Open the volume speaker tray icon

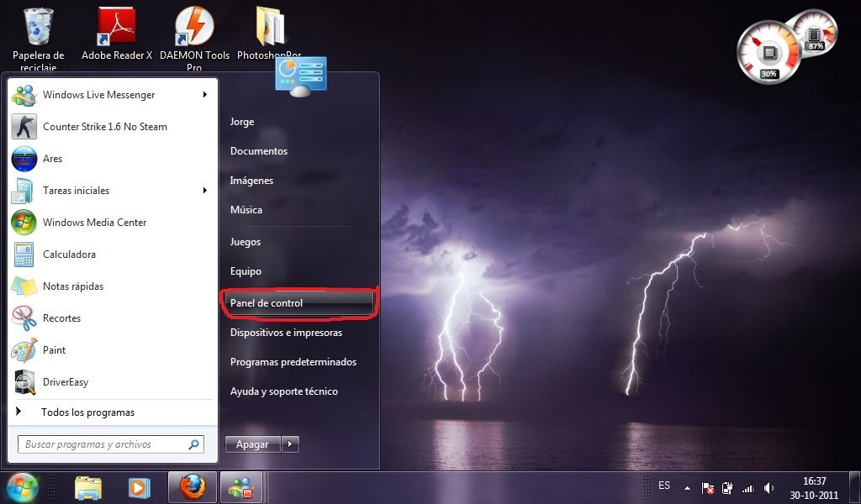pos(769,487)
